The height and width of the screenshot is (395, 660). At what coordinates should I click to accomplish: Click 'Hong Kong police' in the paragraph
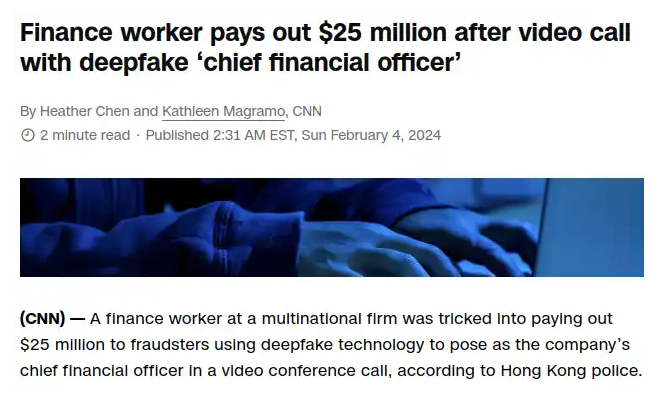570,371
